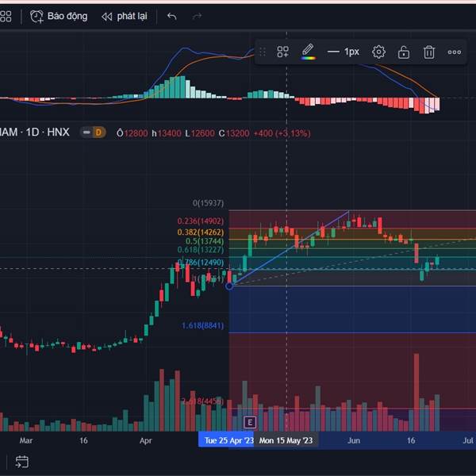Click the 0.382(14262) level label

tap(201, 232)
